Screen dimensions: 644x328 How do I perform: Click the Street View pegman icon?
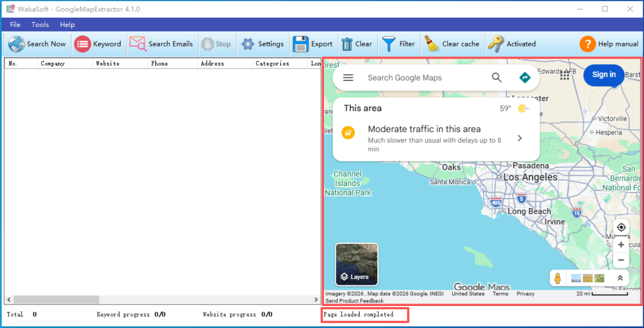point(557,278)
